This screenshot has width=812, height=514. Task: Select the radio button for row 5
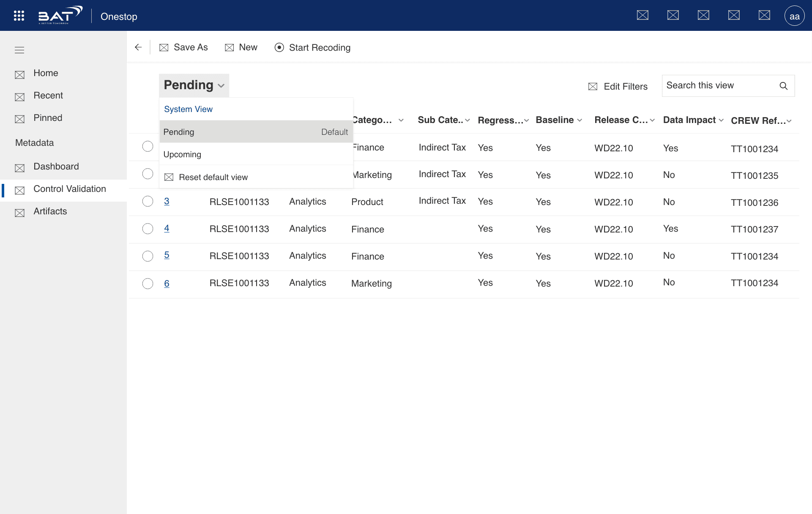pyautogui.click(x=148, y=256)
